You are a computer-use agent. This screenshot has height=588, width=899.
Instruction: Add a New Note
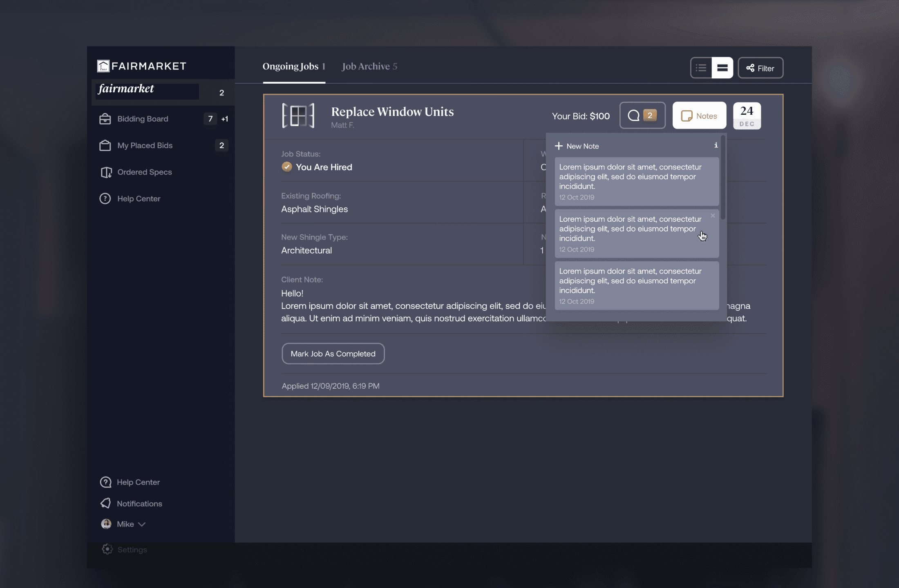577,146
